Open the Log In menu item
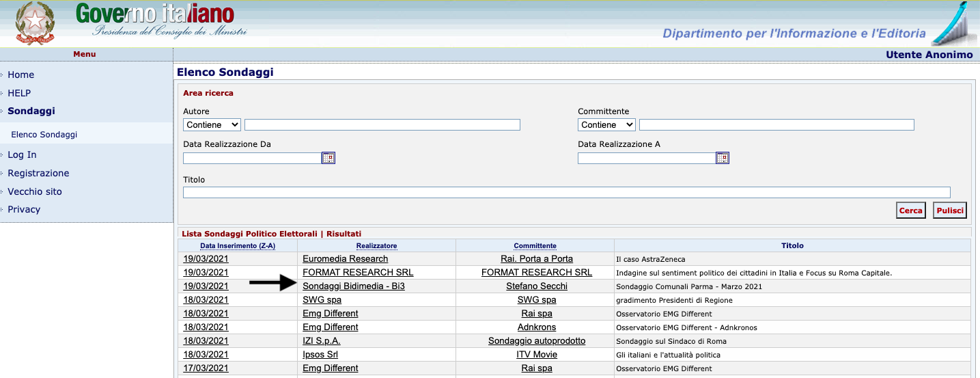 (x=23, y=155)
